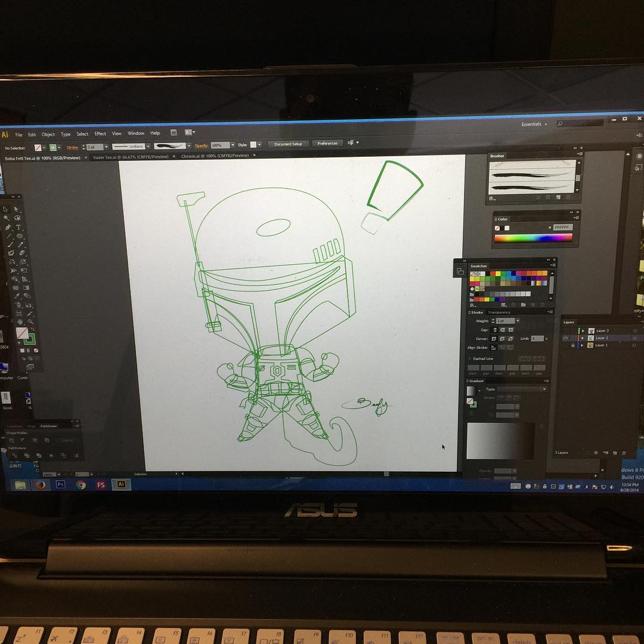Open the Gradient Type dropdown

pyautogui.click(x=522, y=389)
